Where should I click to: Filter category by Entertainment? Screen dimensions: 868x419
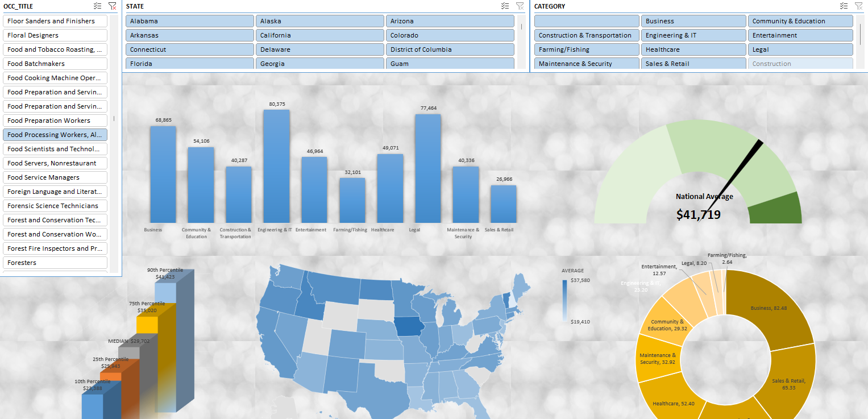pyautogui.click(x=800, y=35)
